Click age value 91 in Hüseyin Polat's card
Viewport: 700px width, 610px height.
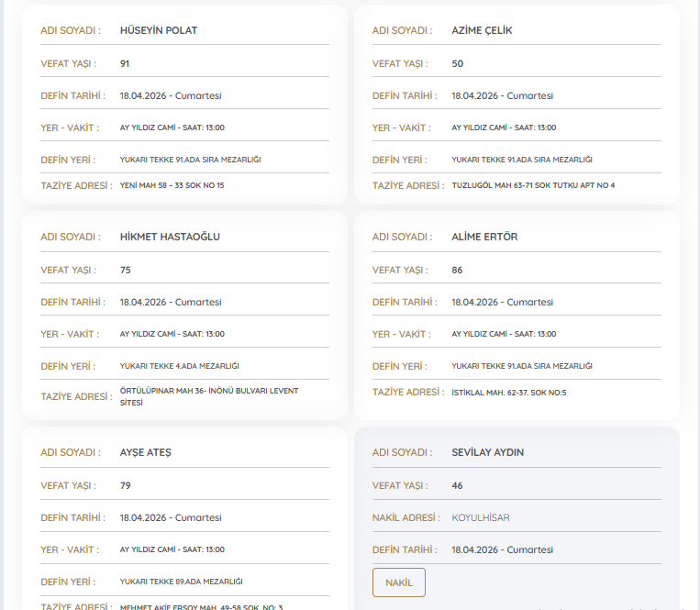click(x=125, y=64)
